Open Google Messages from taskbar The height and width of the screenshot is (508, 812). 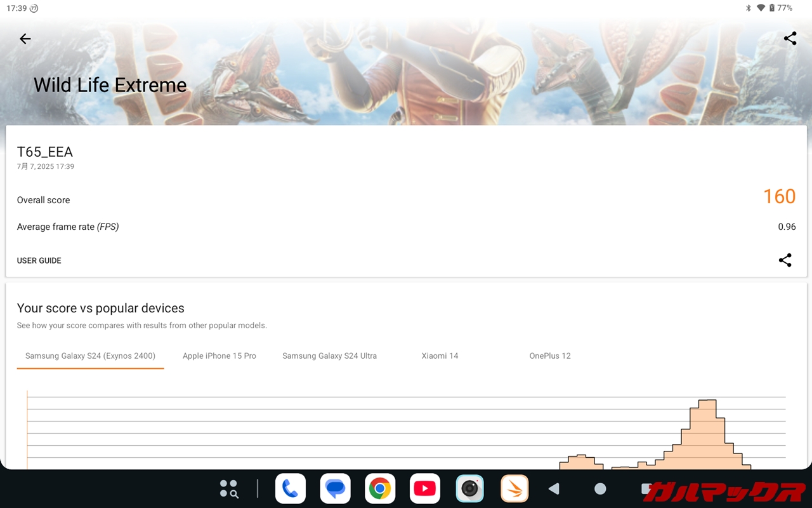click(335, 488)
